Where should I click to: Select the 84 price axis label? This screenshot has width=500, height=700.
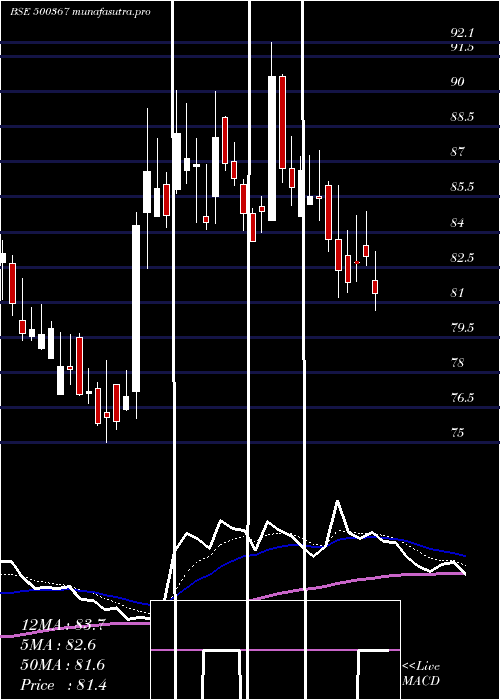click(x=458, y=222)
